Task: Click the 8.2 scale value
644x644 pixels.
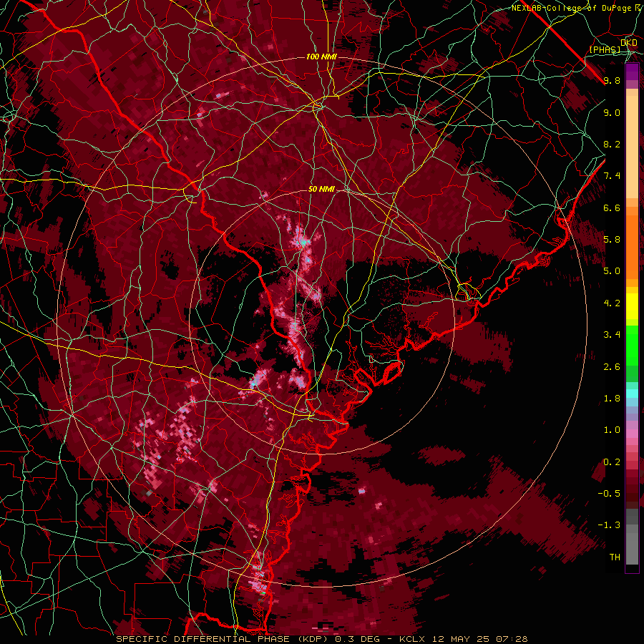Action: coord(612,144)
